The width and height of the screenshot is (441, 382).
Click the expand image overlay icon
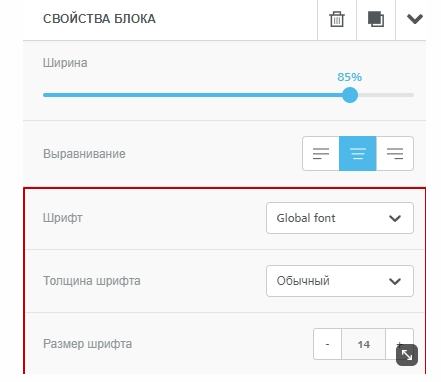(x=407, y=355)
